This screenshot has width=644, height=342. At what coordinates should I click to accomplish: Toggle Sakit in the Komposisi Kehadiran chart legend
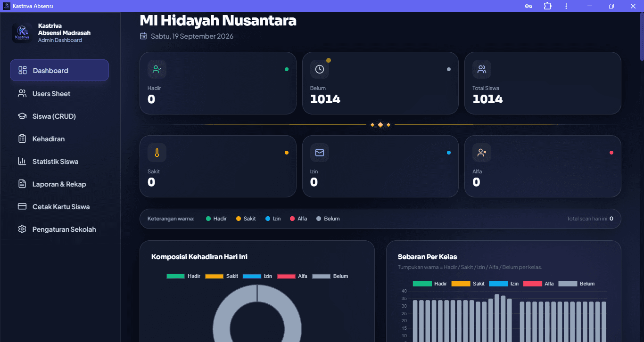[222, 276]
